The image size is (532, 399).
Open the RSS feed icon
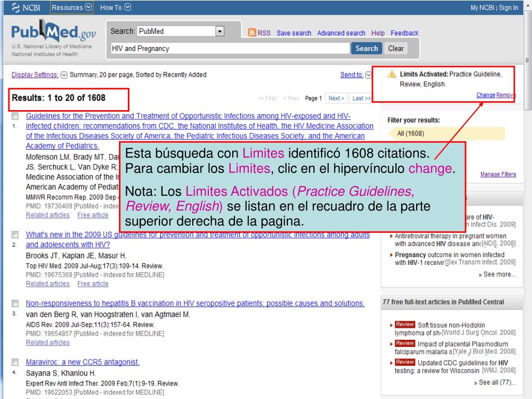252,33
